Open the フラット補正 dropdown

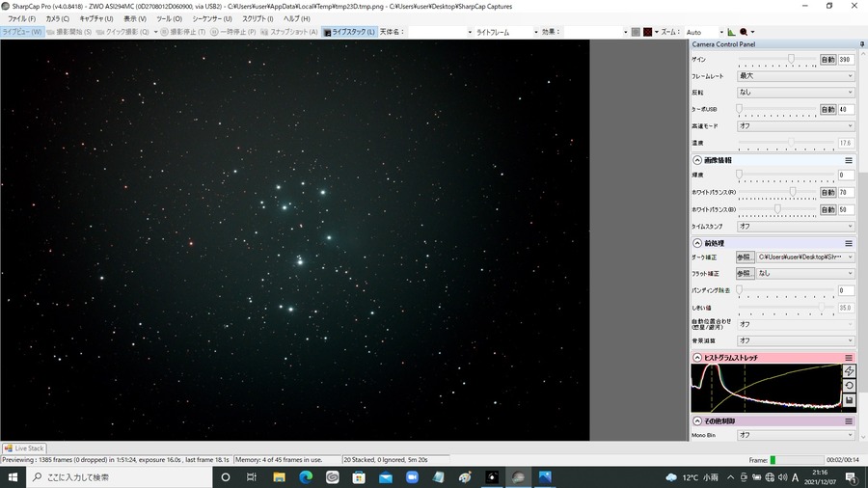tap(805, 273)
